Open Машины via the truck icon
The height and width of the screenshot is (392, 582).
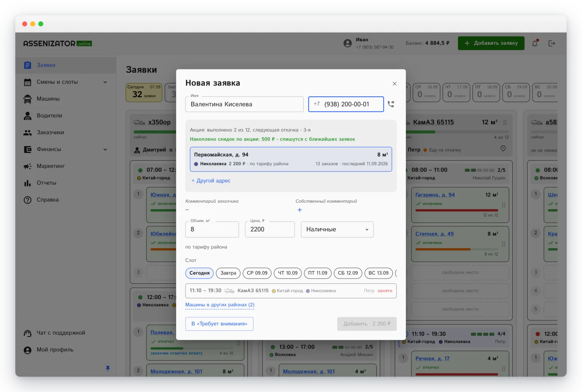click(x=28, y=99)
